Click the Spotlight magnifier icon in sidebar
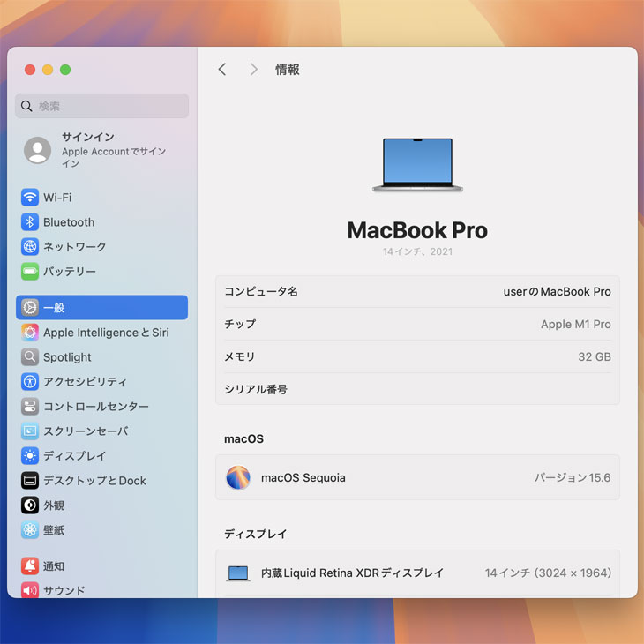The height and width of the screenshot is (644, 644). pyautogui.click(x=30, y=357)
